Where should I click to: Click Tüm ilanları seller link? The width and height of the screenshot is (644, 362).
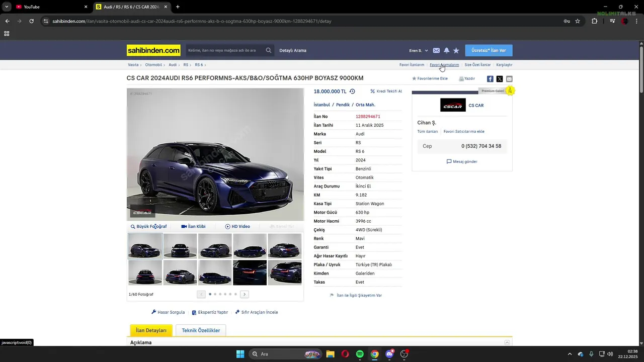tap(428, 131)
